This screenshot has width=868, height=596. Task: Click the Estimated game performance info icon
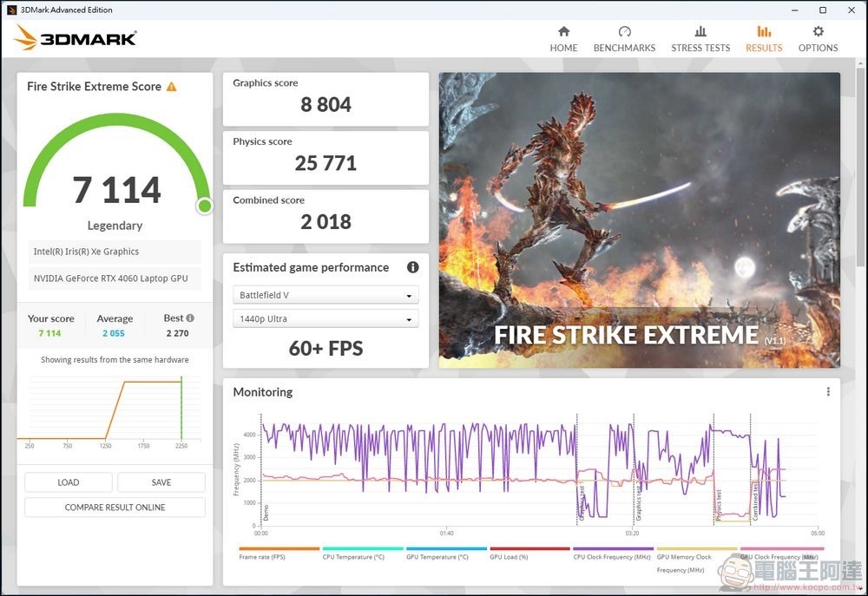coord(413,267)
